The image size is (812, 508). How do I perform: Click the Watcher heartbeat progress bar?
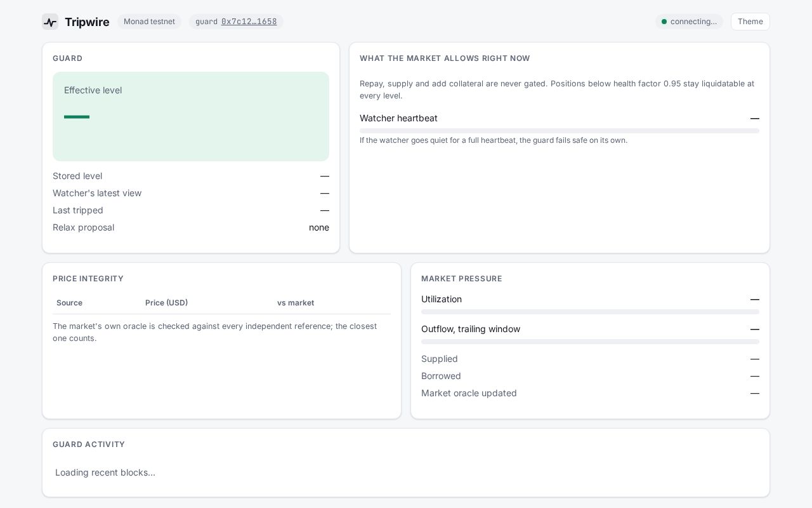560,131
